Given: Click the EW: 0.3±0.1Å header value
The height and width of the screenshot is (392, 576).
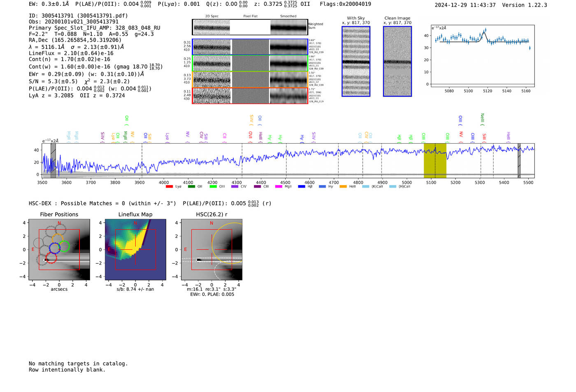Looking at the screenshot, I should (x=49, y=4).
